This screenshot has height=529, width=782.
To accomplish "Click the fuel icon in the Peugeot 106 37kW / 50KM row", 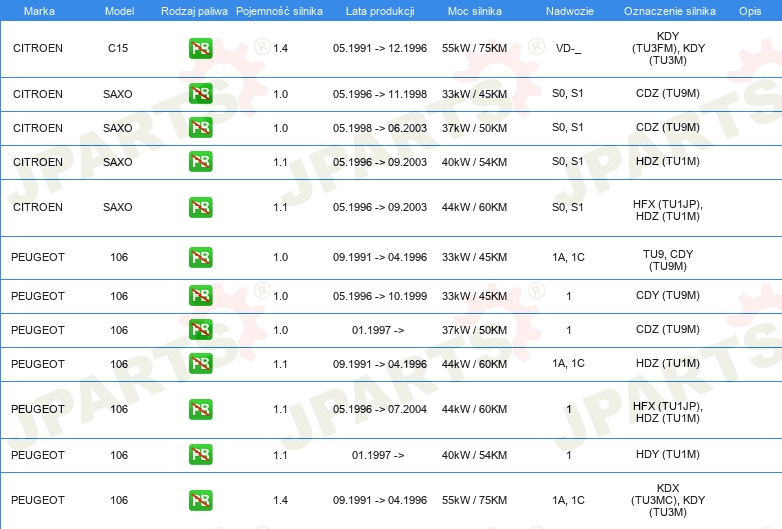I will pyautogui.click(x=200, y=330).
